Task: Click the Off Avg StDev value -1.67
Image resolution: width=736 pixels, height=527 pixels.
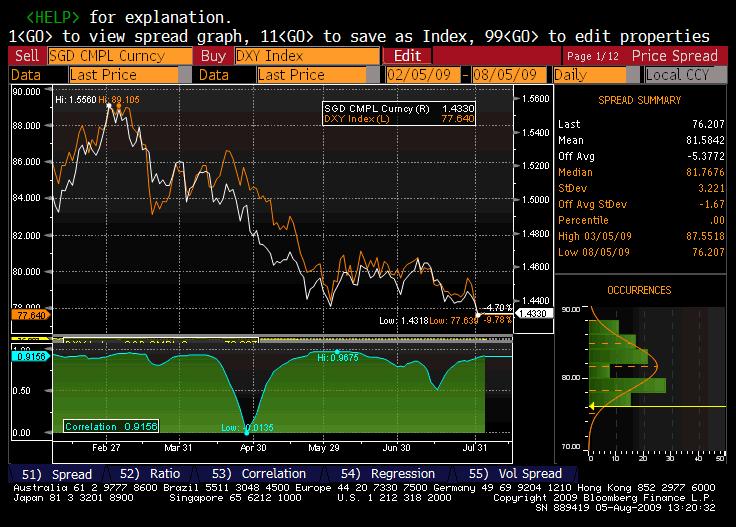Action: click(712, 204)
